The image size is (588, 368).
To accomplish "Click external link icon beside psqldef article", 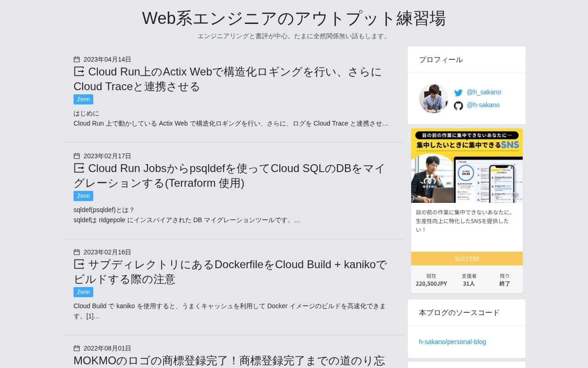I will (x=79, y=168).
